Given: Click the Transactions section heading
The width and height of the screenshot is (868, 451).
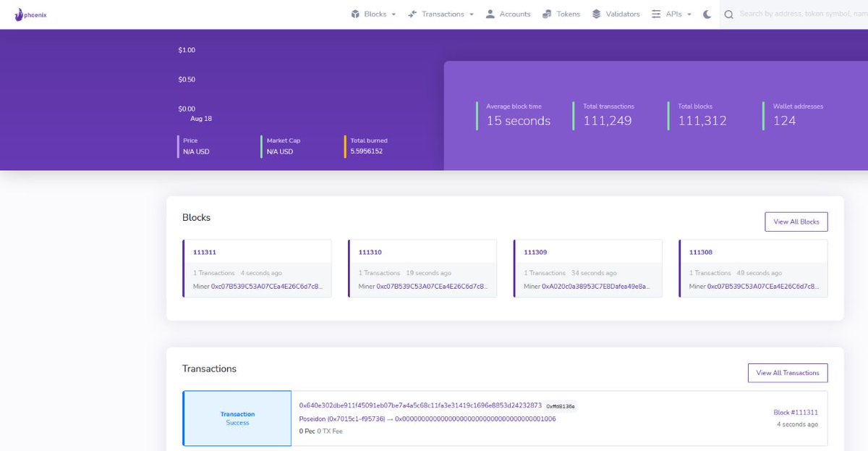Looking at the screenshot, I should (x=209, y=368).
